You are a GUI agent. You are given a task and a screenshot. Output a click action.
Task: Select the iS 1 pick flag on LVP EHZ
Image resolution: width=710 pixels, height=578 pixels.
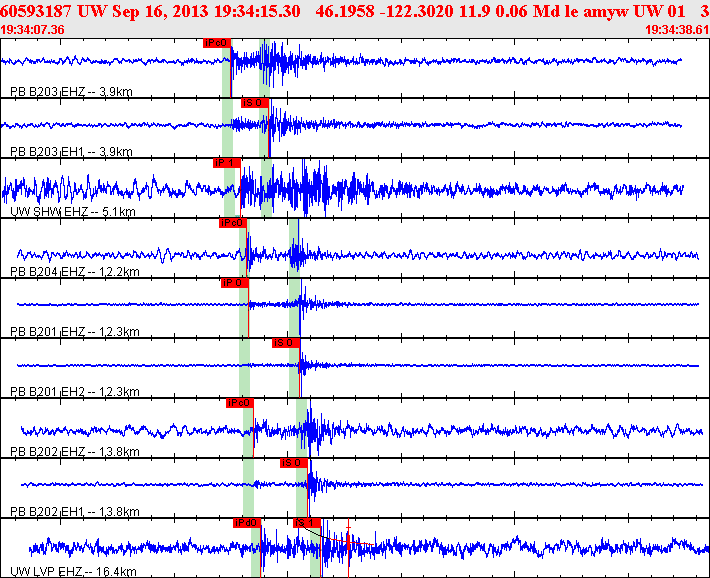point(307,523)
